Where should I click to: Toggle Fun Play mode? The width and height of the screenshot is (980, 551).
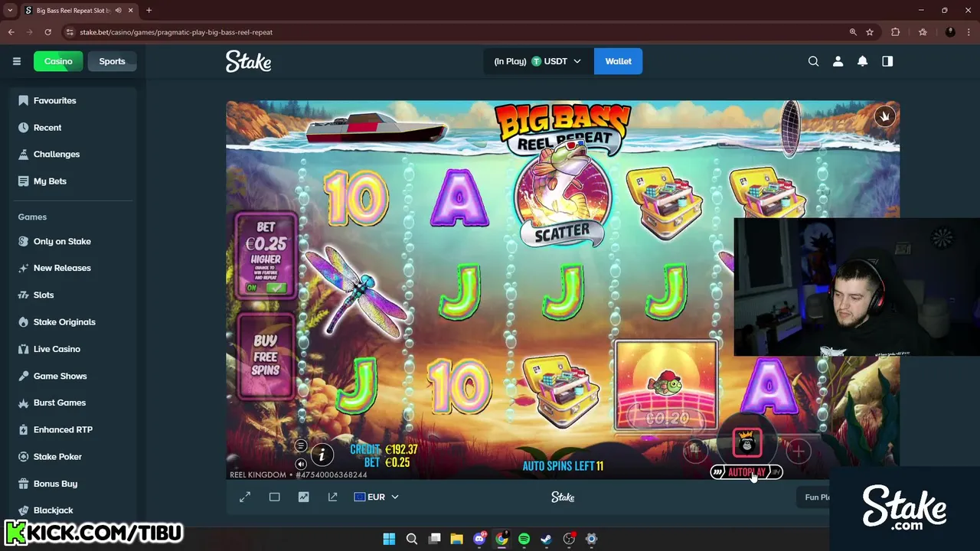pyautogui.click(x=816, y=497)
